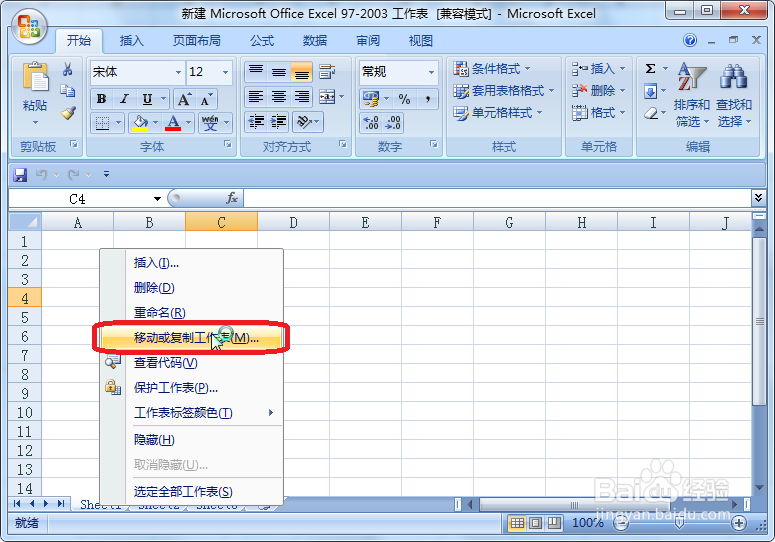Image resolution: width=775 pixels, height=542 pixels.
Task: Switch to the 插入 ribbon tab
Action: [131, 41]
